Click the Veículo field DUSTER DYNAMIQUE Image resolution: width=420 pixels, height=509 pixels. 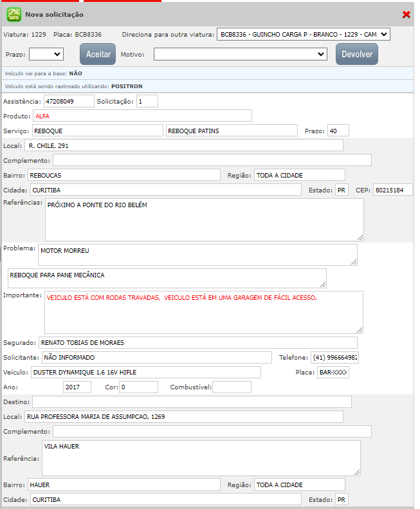coord(145,372)
